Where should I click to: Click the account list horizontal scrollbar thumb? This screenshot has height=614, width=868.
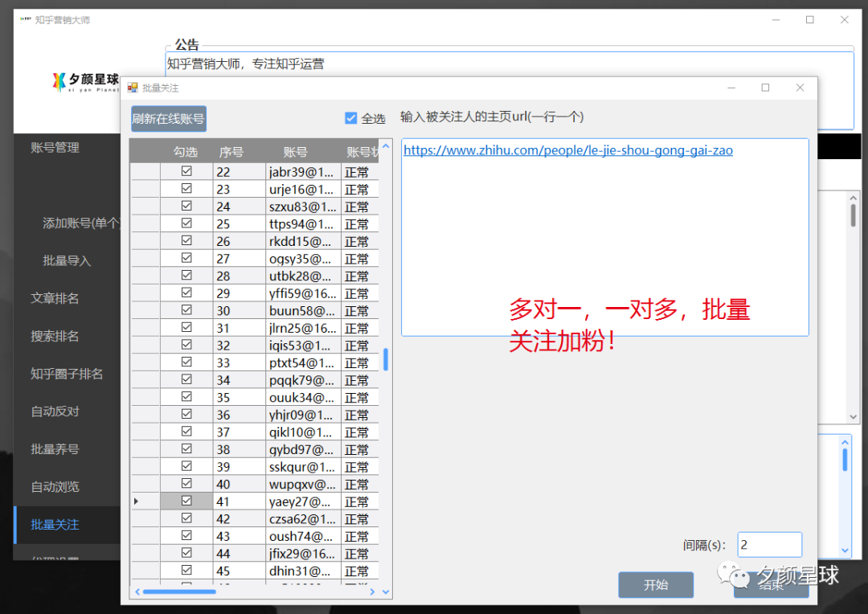(x=179, y=591)
